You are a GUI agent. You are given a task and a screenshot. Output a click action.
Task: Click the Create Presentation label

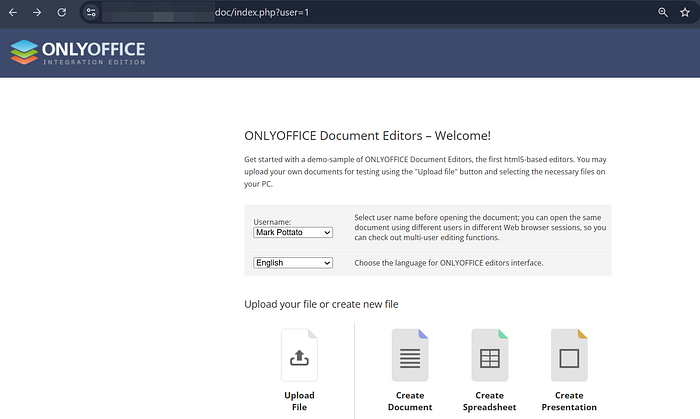click(569, 401)
